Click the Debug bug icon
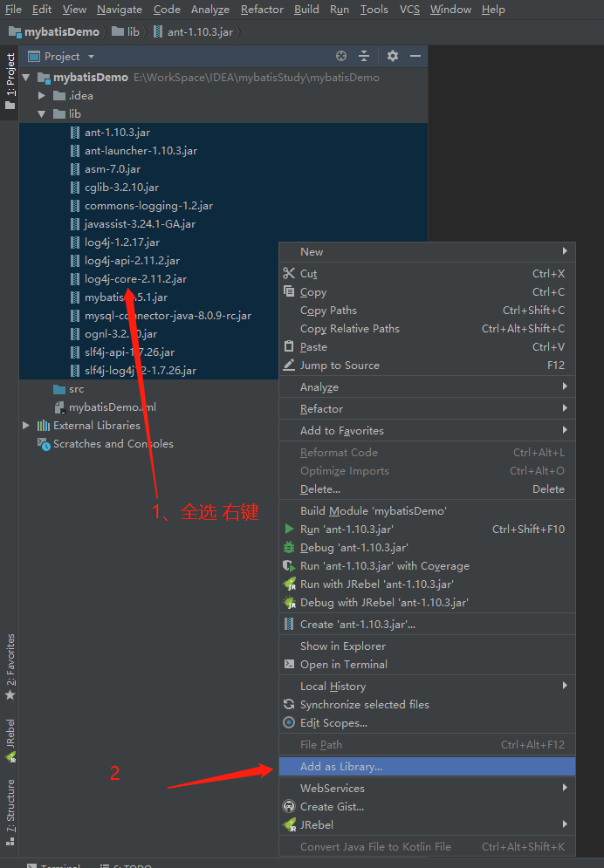Viewport: 604px width, 868px height. coord(289,548)
